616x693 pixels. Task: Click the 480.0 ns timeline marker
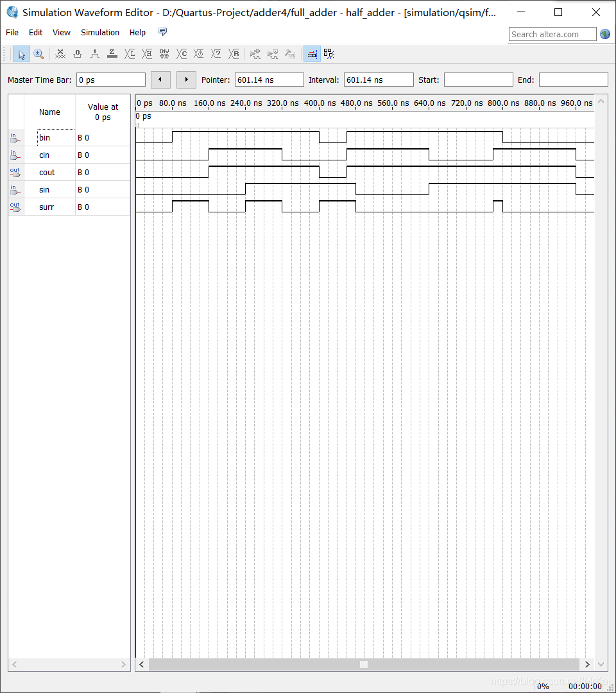pos(356,103)
